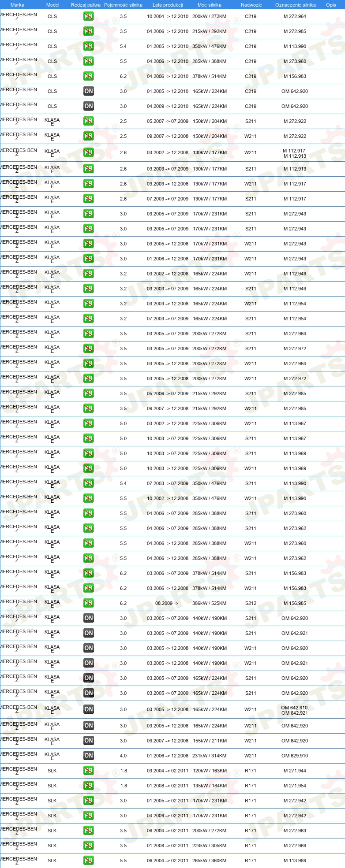This screenshot has height=868, width=345.
Task: Click petrol icon in 2.5 W211 row
Action: [88, 136]
